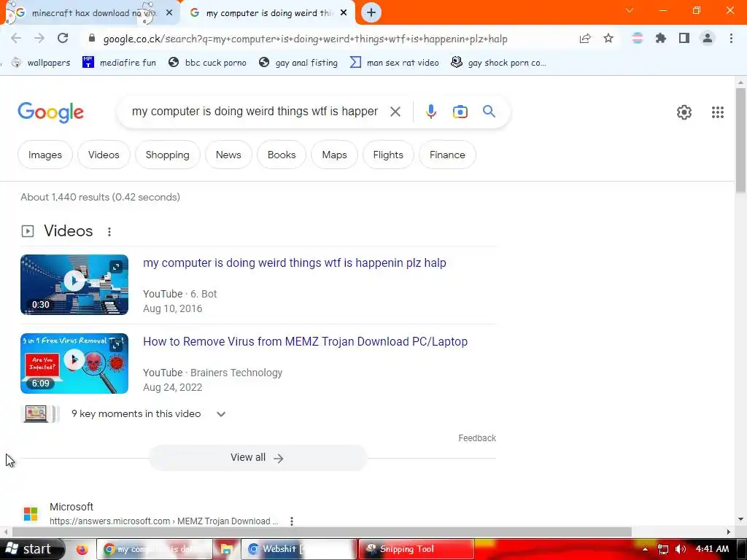747x560 pixels.
Task: Open the Windows start button
Action: 31,549
